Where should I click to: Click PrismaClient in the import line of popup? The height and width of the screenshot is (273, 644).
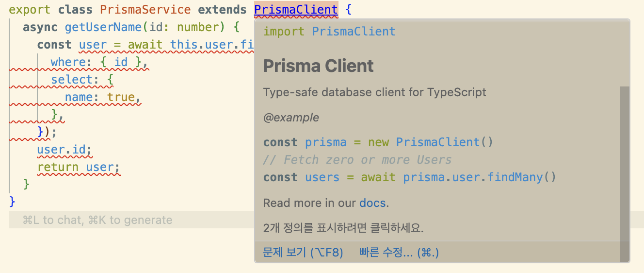354,32
